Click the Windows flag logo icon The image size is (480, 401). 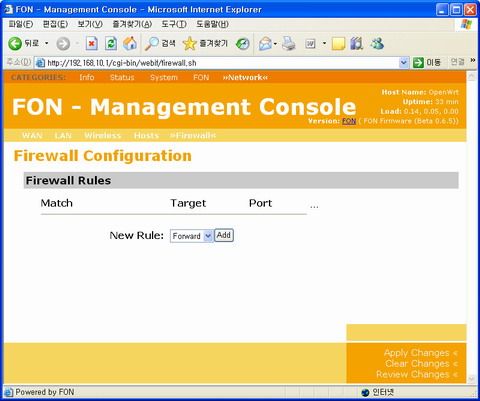click(x=466, y=24)
